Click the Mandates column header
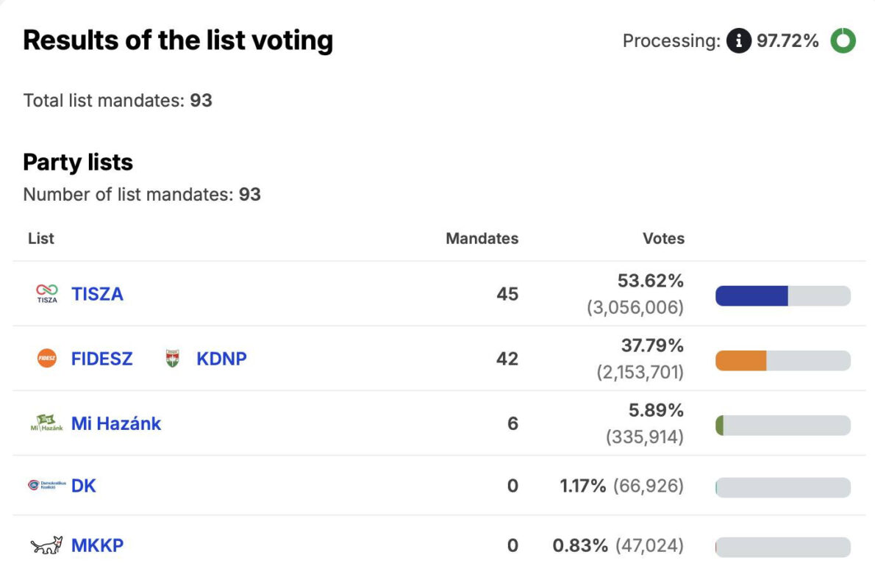Viewport: 875px width, 588px height. coord(482,238)
